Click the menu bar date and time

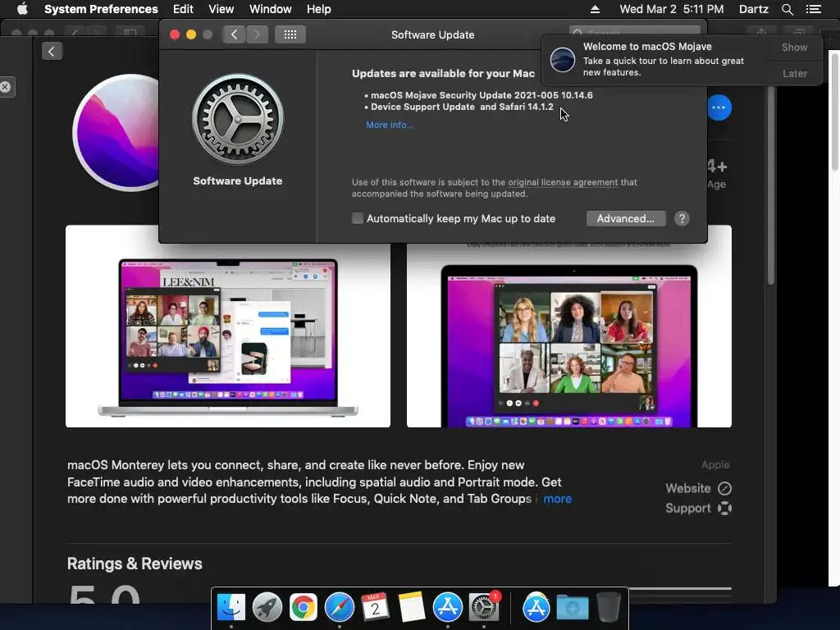tap(671, 9)
